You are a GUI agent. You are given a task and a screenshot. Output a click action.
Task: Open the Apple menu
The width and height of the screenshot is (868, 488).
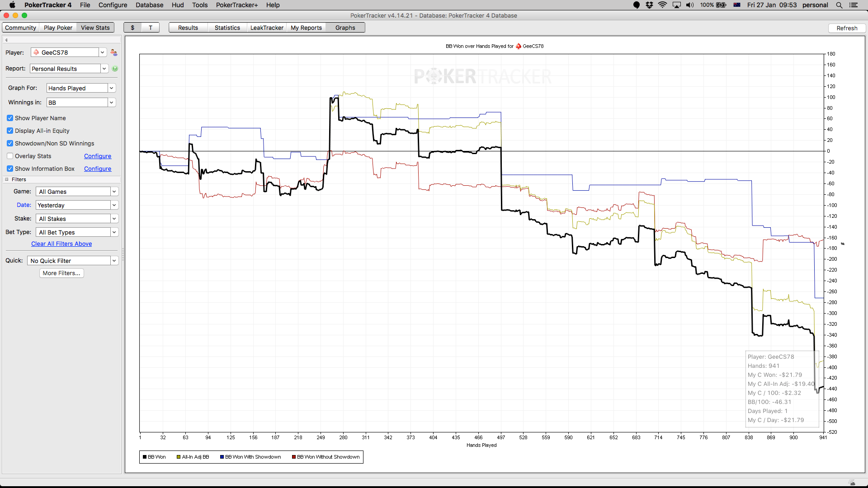[12, 5]
